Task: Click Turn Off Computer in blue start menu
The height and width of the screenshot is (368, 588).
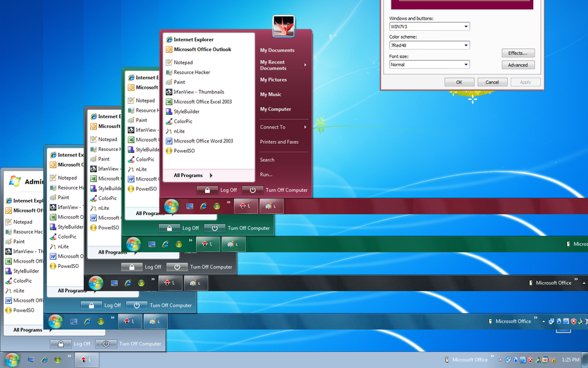Action: click(159, 305)
